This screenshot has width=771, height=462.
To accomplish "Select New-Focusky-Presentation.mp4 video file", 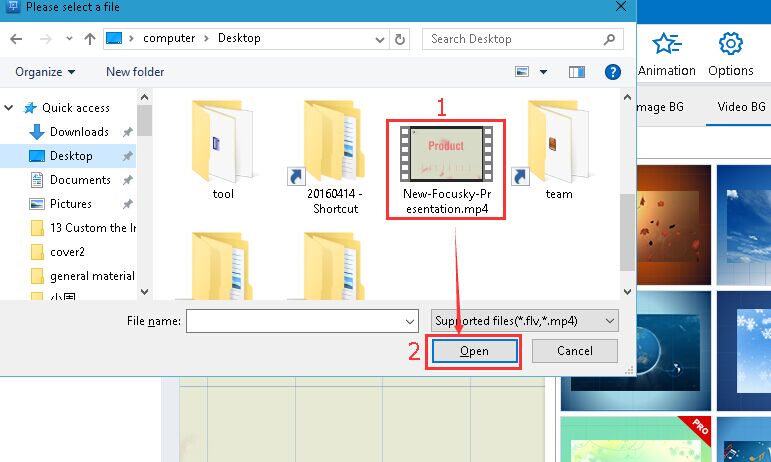I will 446,170.
